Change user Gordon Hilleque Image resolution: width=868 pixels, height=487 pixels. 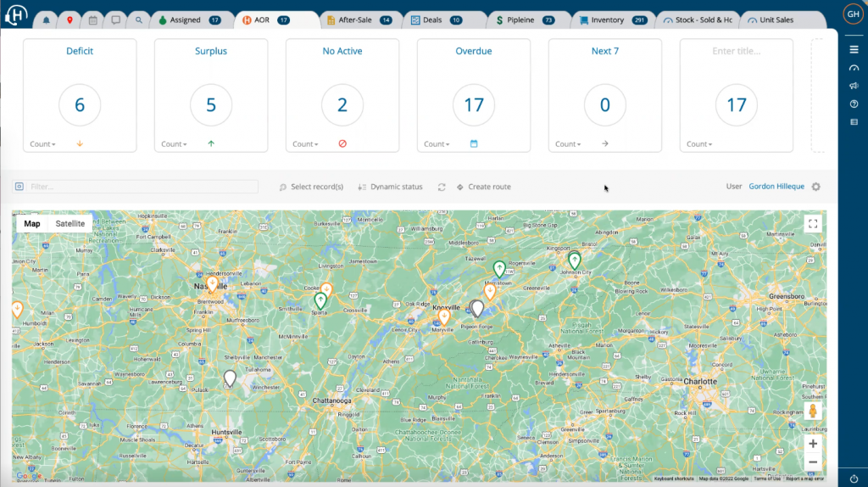(776, 186)
